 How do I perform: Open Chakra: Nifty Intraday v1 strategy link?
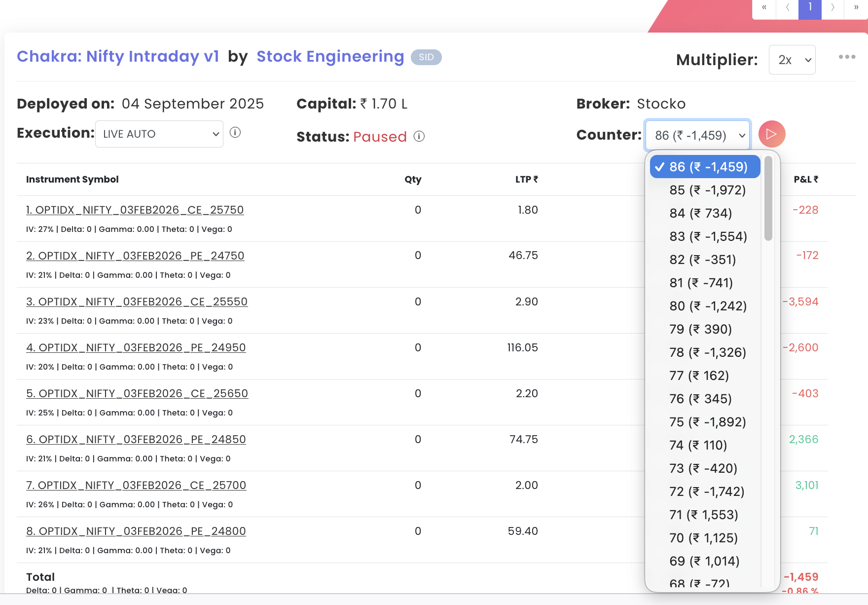[118, 57]
